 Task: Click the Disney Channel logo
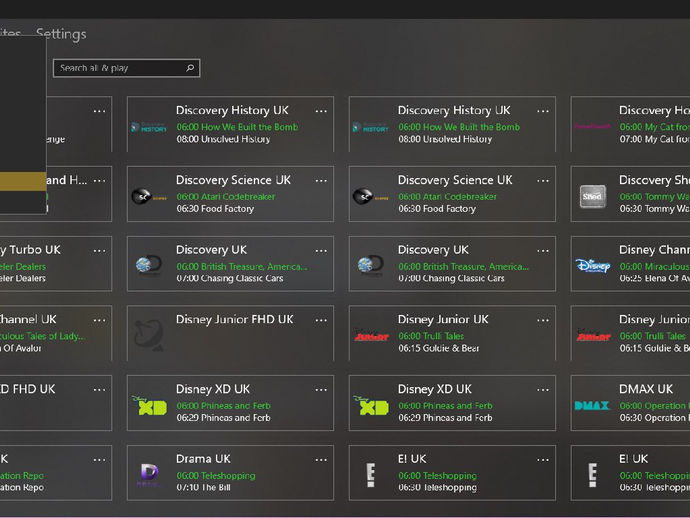click(x=593, y=265)
